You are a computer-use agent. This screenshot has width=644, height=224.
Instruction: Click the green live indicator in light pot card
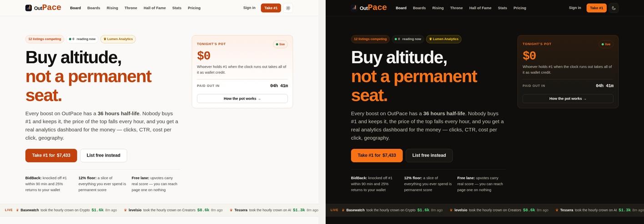point(280,44)
